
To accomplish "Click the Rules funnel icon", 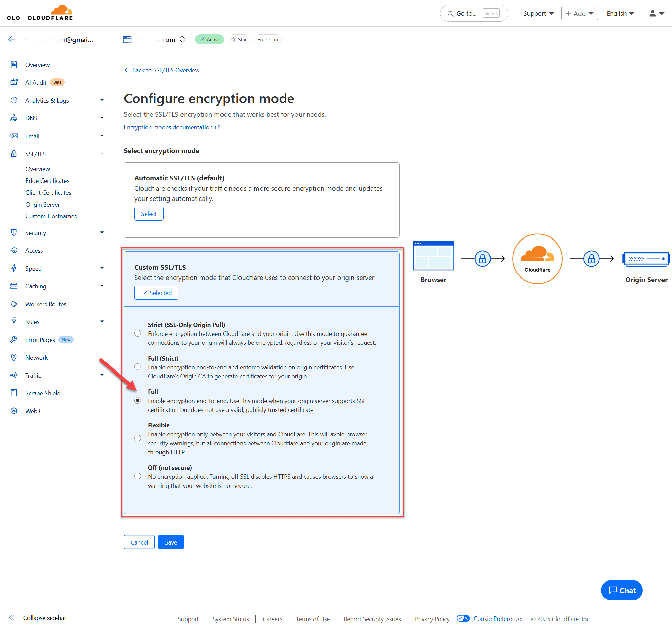I will point(14,322).
